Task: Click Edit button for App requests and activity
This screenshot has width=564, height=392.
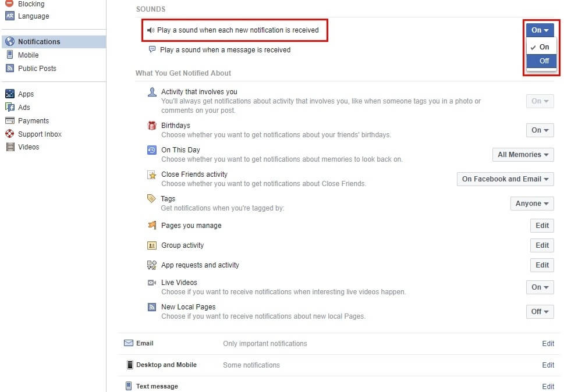Action: tap(542, 265)
